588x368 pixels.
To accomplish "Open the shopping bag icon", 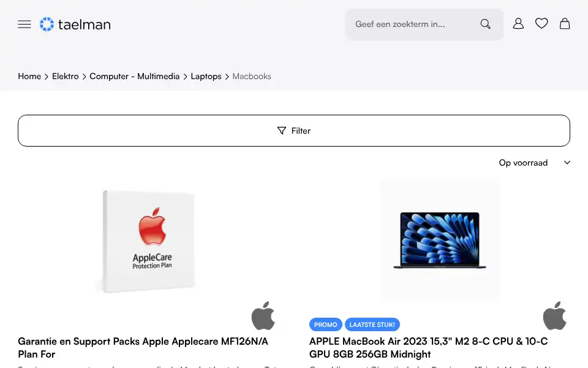I will [565, 24].
